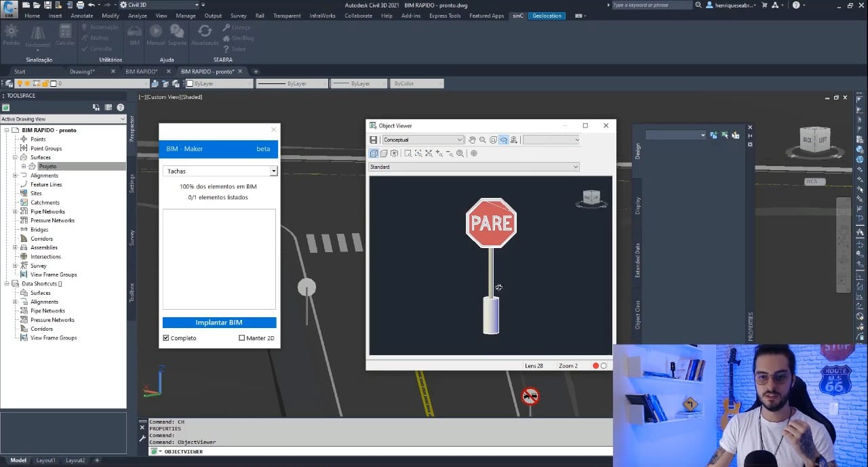Open the ByColor plot style dropdown
Screen dimensions: 868x467
point(416,83)
